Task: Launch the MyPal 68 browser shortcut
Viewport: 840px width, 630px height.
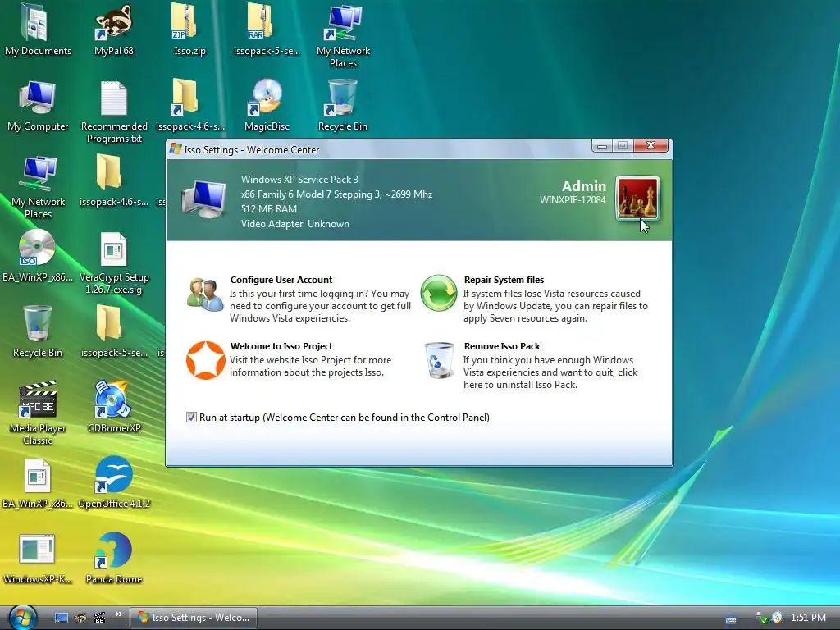Action: click(x=113, y=30)
